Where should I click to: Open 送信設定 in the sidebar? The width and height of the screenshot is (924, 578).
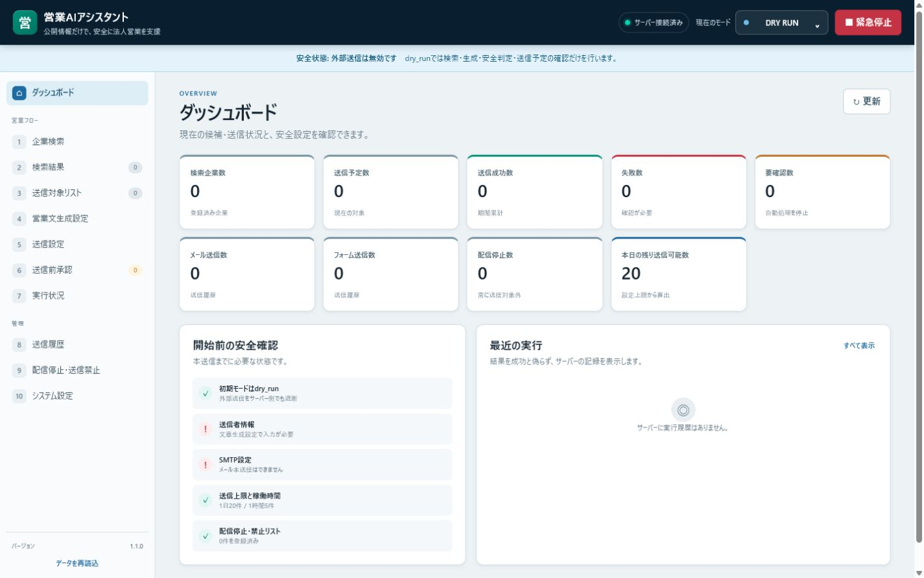(x=77, y=245)
